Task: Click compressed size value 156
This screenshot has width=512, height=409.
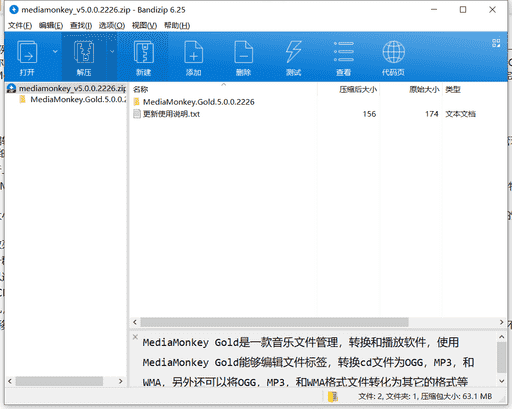Action: tap(369, 114)
